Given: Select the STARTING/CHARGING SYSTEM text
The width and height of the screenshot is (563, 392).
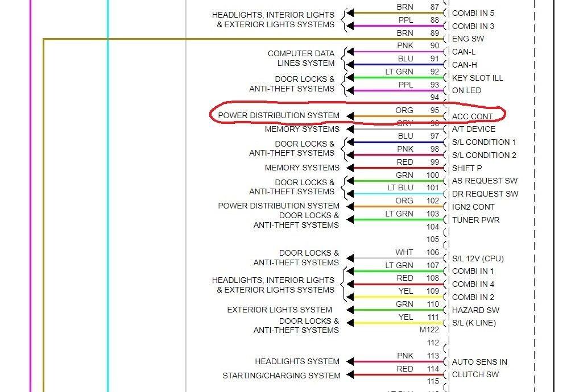Looking at the screenshot, I should coord(281,376).
